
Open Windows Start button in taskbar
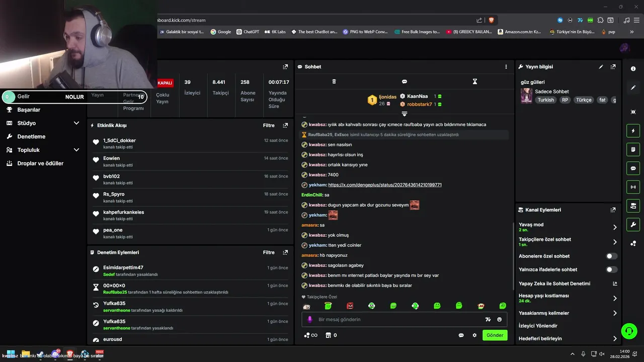(x=11, y=353)
